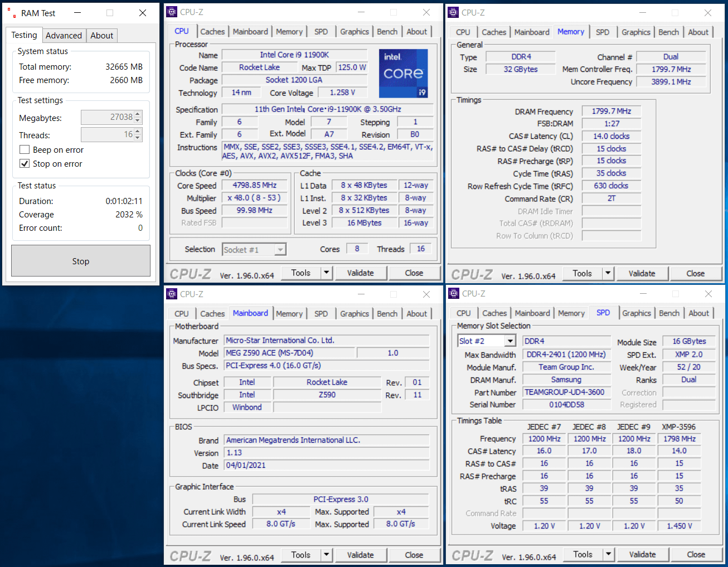Click motherboard model MEG Z590 ACE field
Screen dimensions: 728x567
coord(289,353)
